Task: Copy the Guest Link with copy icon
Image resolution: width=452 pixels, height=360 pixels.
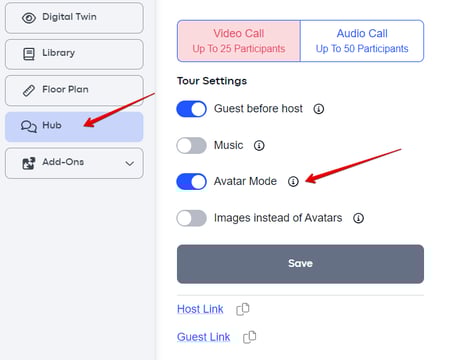Action: click(x=250, y=337)
